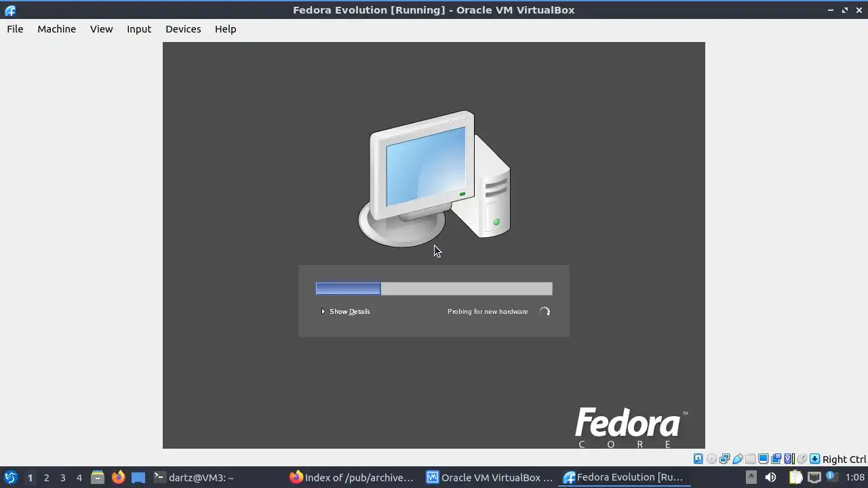Switch to workspace 3
The width and height of the screenshot is (868, 488).
[62, 478]
